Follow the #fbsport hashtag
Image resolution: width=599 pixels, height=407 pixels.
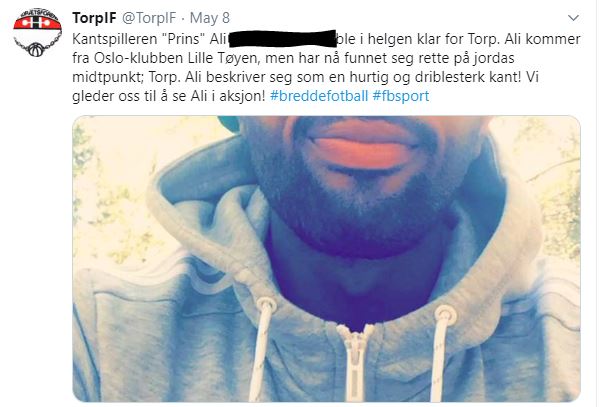(x=400, y=96)
